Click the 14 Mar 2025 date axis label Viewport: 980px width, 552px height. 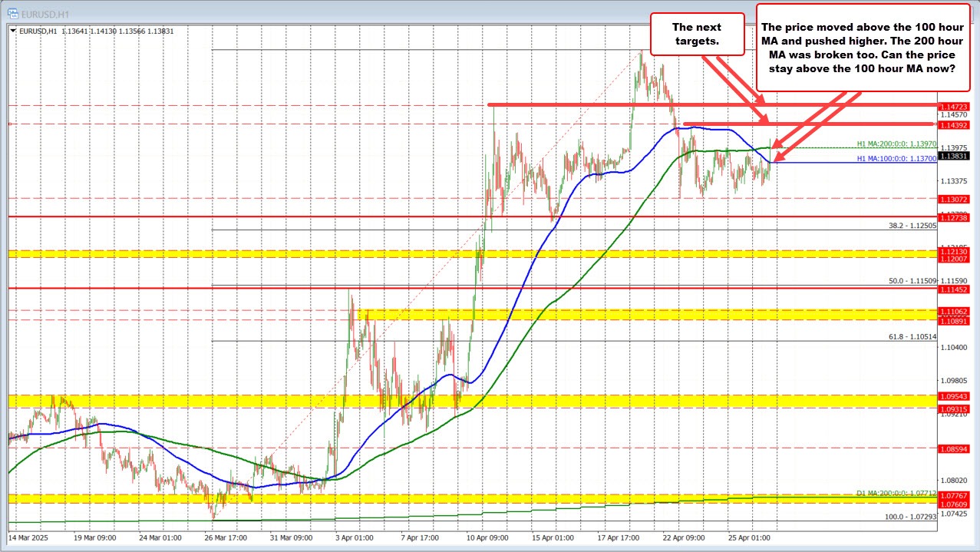click(x=29, y=539)
